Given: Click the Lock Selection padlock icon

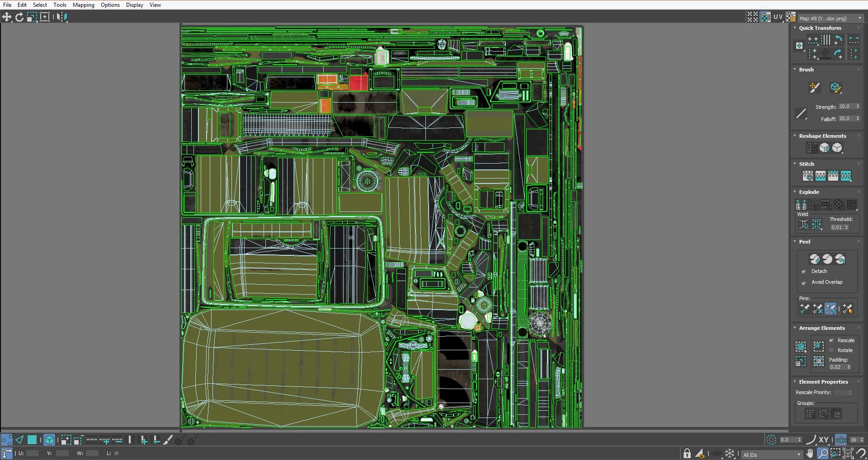Looking at the screenshot, I should point(687,453).
